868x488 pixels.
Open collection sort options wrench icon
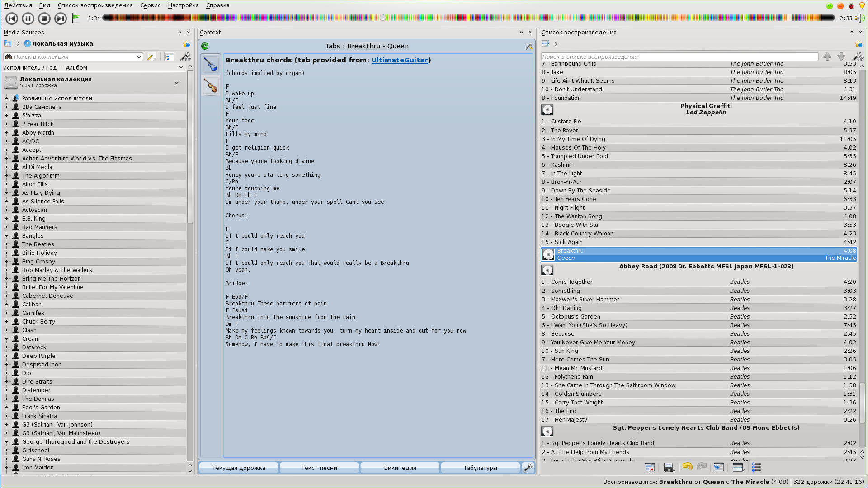[185, 57]
